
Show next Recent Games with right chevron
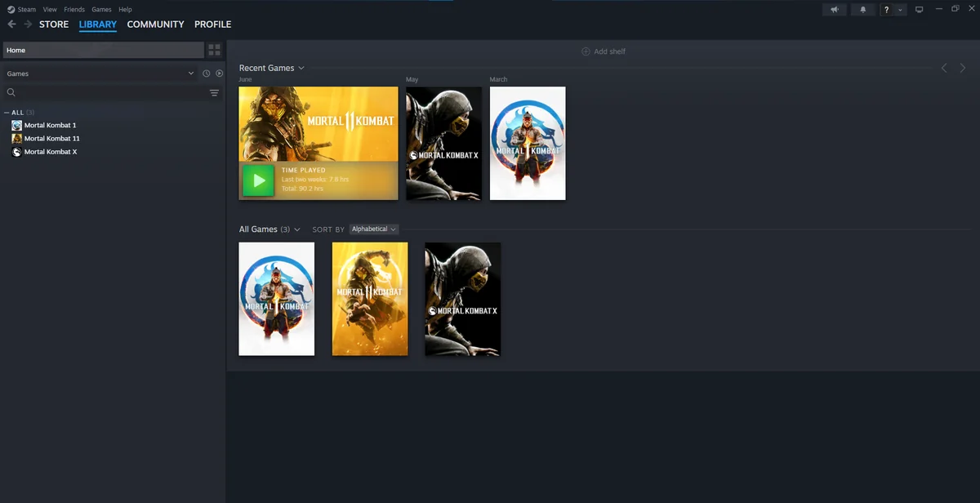click(x=963, y=68)
